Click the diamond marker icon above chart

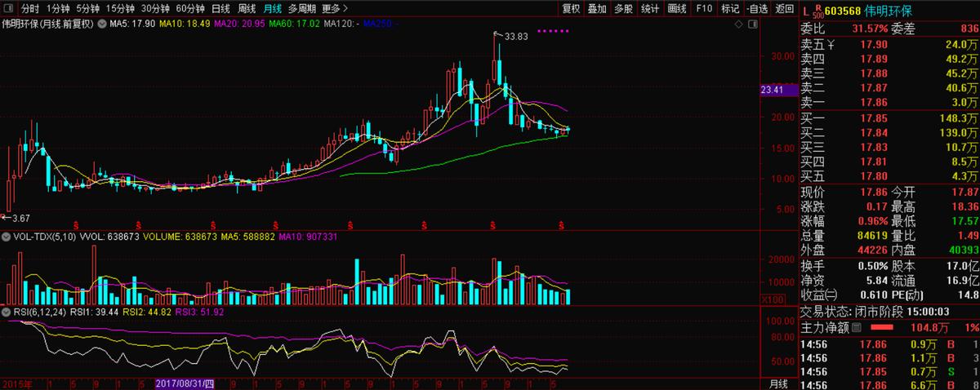(738, 24)
